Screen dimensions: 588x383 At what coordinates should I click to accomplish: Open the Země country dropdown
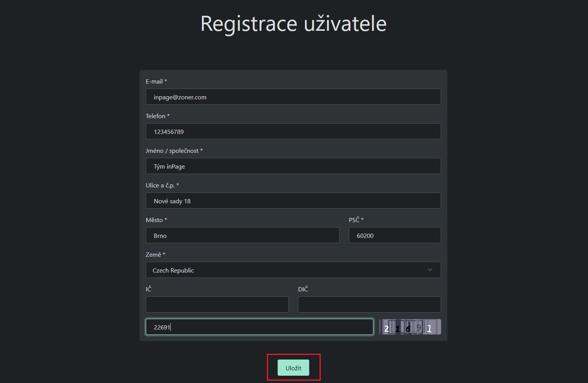(x=293, y=270)
